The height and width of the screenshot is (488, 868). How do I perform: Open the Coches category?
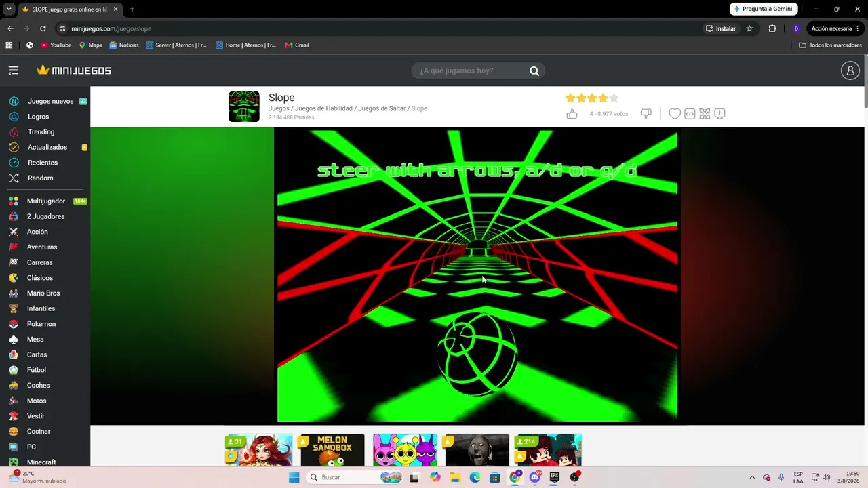coord(38,386)
